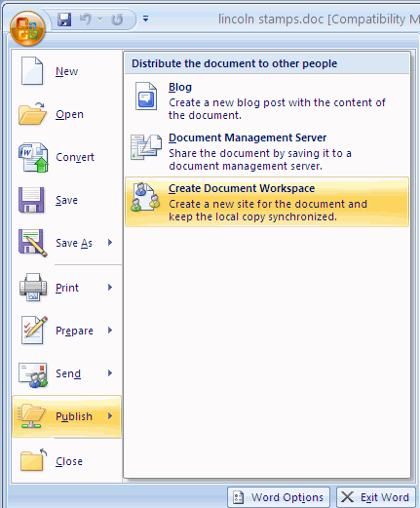Click the X icon on Exit Word
Viewport: 420px width, 508px height.
pyautogui.click(x=347, y=497)
